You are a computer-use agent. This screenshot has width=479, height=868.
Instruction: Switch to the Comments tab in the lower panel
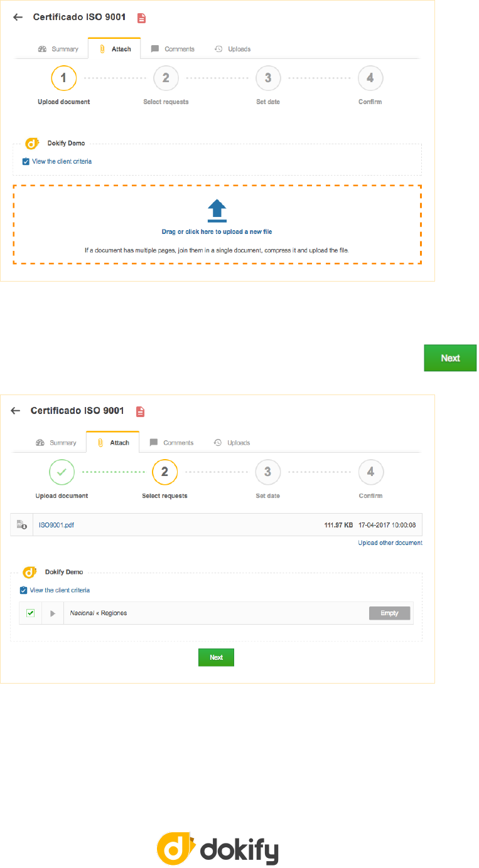click(172, 443)
